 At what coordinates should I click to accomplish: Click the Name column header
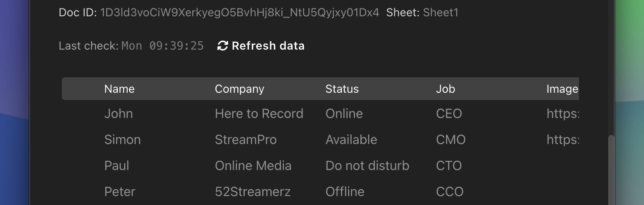[119, 89]
